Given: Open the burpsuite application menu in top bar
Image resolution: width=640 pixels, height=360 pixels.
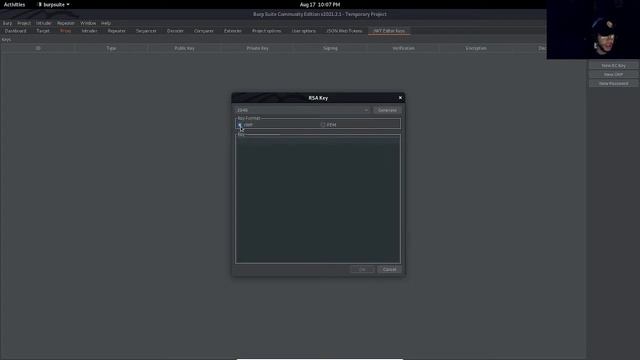Looking at the screenshot, I should (54, 4).
